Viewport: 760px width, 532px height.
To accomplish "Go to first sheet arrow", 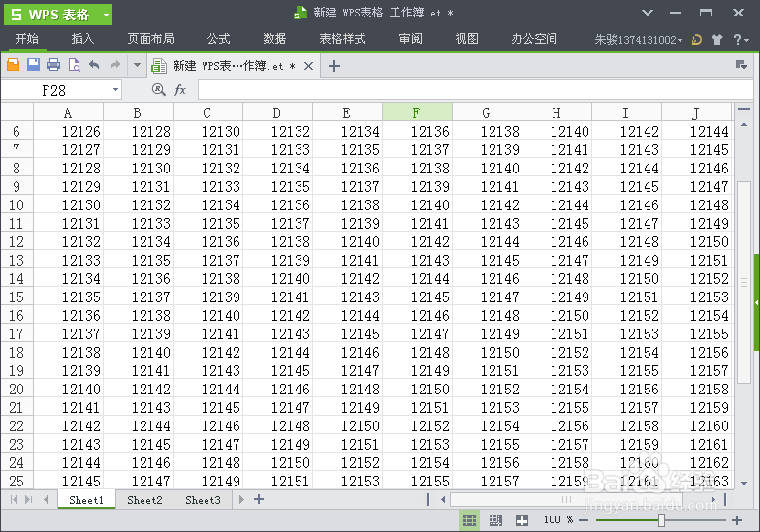I will (14, 499).
